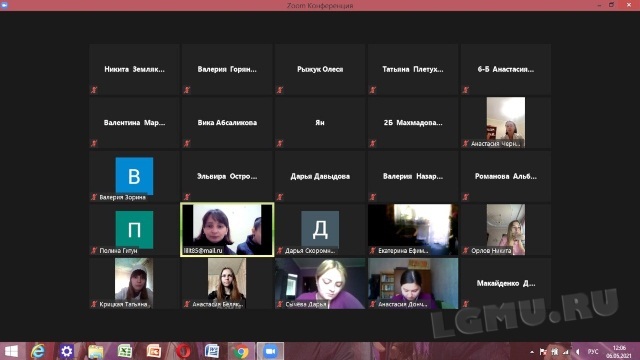Open File Explorer folder icon in the taskbar
This screenshot has width=640, height=360.
(x=96, y=351)
